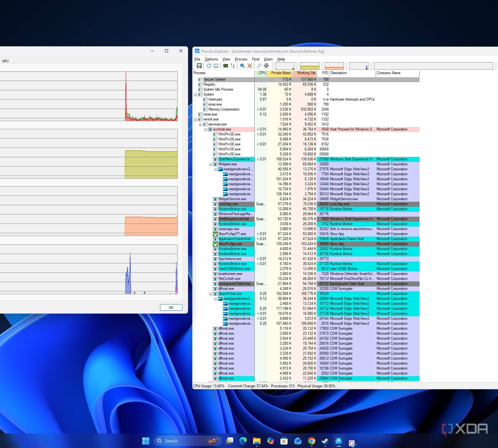Image resolution: width=498 pixels, height=448 pixels.
Task: Click the Find Handle or DLL magnifier icon
Action: pos(259,66)
